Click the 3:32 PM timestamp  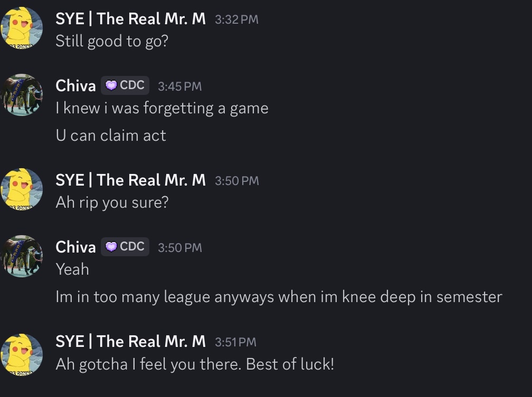coord(237,20)
